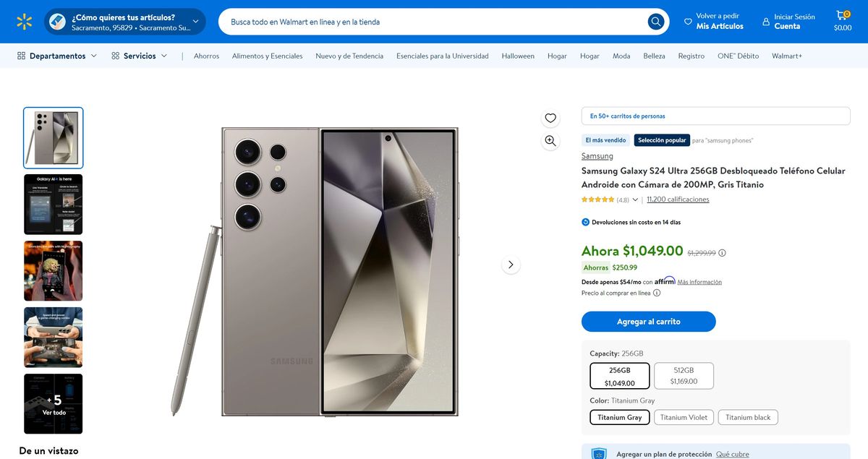Click the search input field

(434, 22)
